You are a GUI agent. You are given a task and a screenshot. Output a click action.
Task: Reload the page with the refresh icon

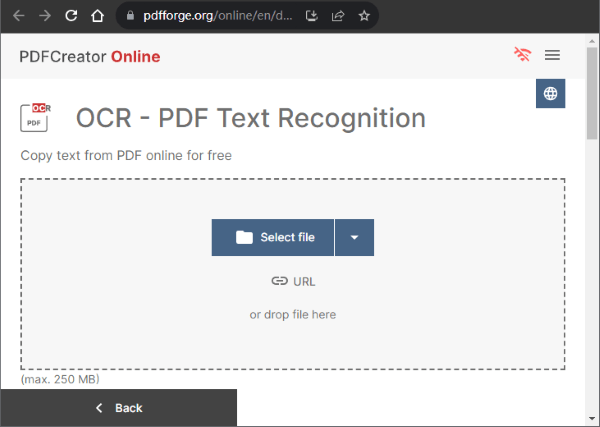point(71,16)
